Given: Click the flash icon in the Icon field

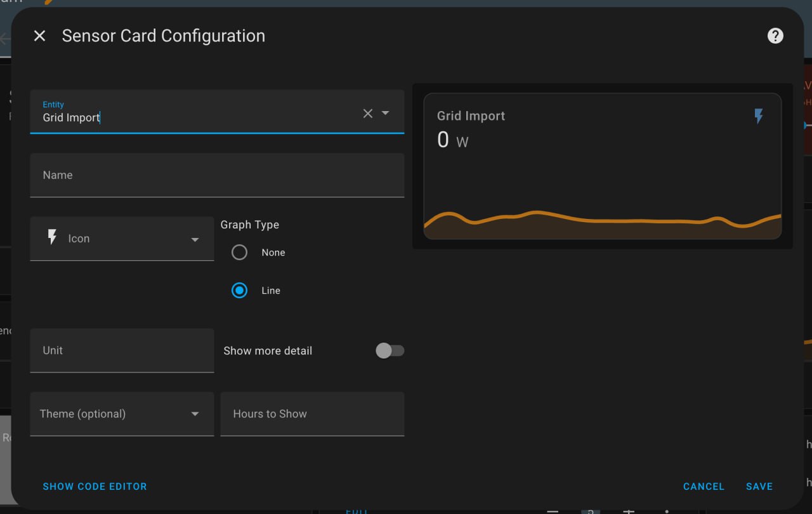Looking at the screenshot, I should [53, 238].
